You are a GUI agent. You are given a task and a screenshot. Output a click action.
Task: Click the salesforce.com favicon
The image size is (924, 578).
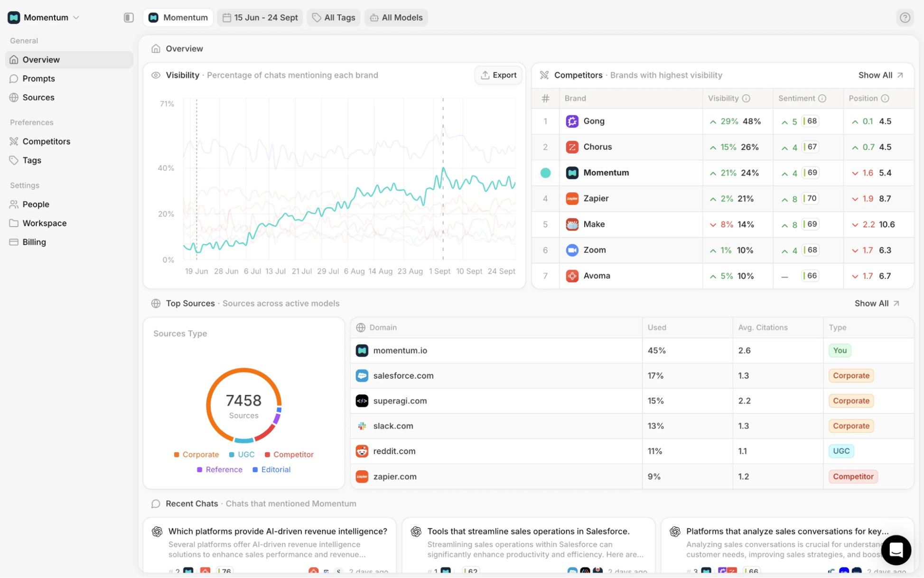pos(362,375)
